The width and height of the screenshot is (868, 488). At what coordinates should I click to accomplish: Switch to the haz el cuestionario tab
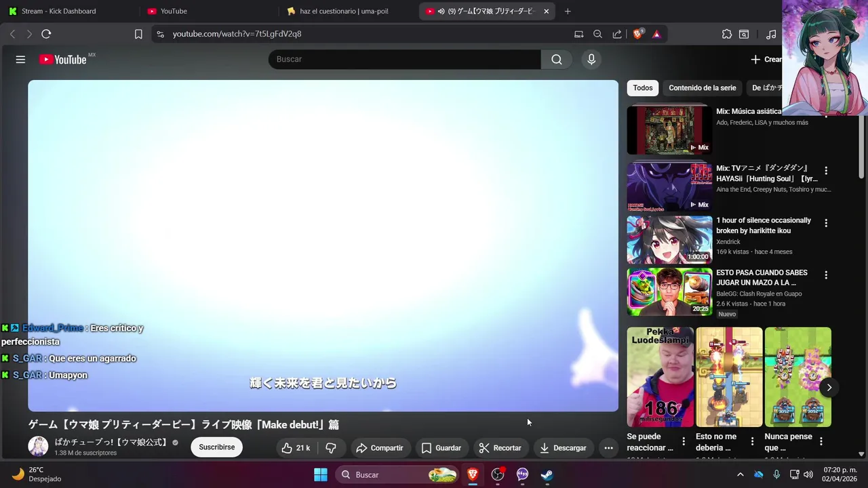click(x=346, y=12)
